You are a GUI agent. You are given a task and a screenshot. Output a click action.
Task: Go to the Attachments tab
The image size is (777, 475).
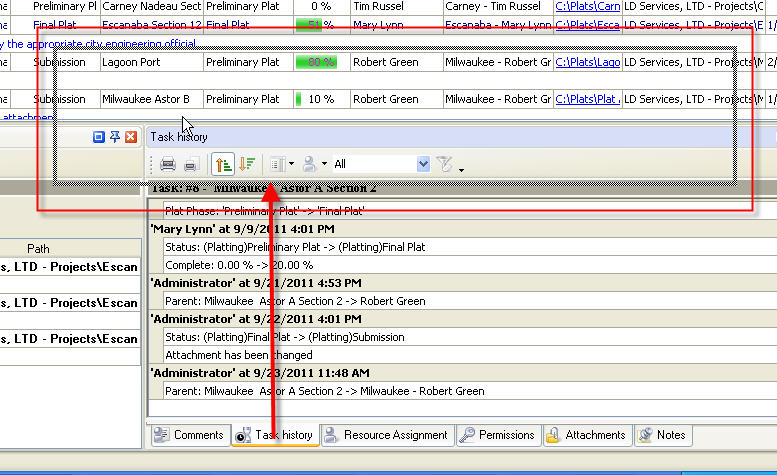pos(585,435)
